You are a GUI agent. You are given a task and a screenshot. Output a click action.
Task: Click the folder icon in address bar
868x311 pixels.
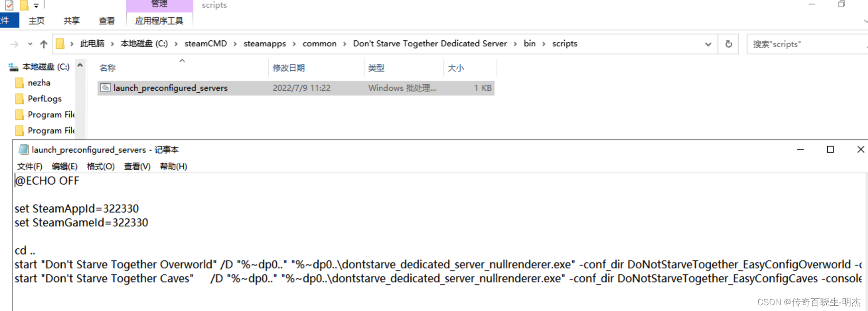point(60,44)
